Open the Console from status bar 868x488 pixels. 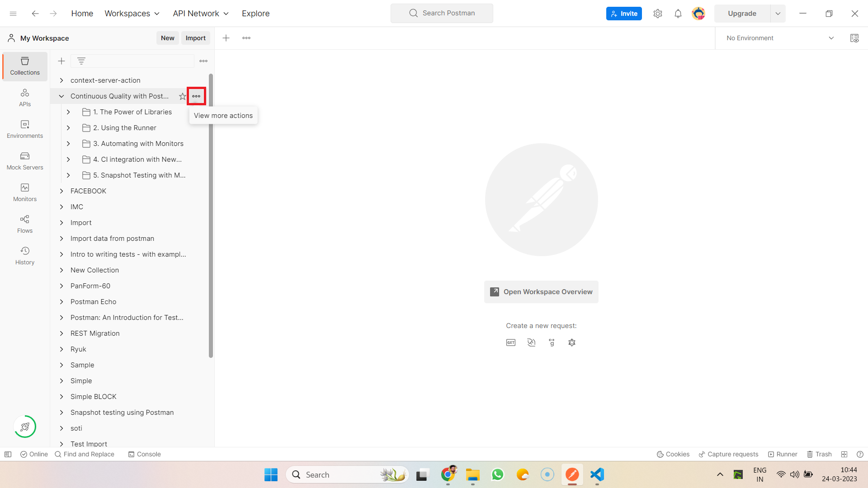pos(144,454)
